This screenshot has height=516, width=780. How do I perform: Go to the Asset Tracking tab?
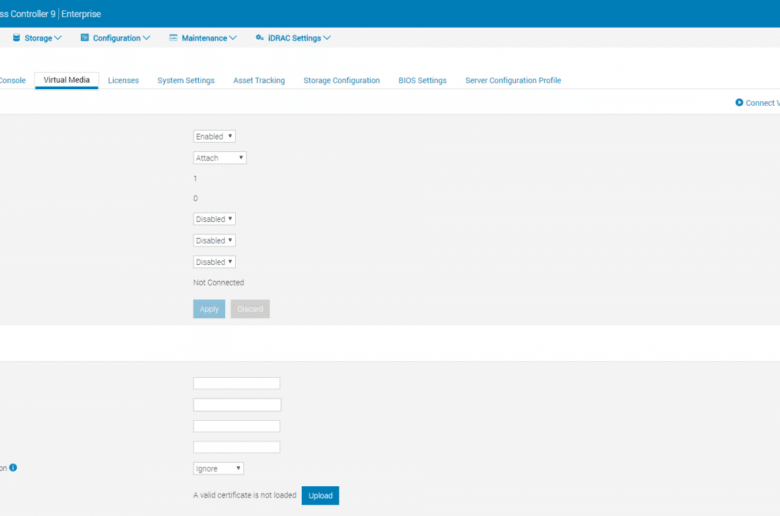pyautogui.click(x=259, y=80)
